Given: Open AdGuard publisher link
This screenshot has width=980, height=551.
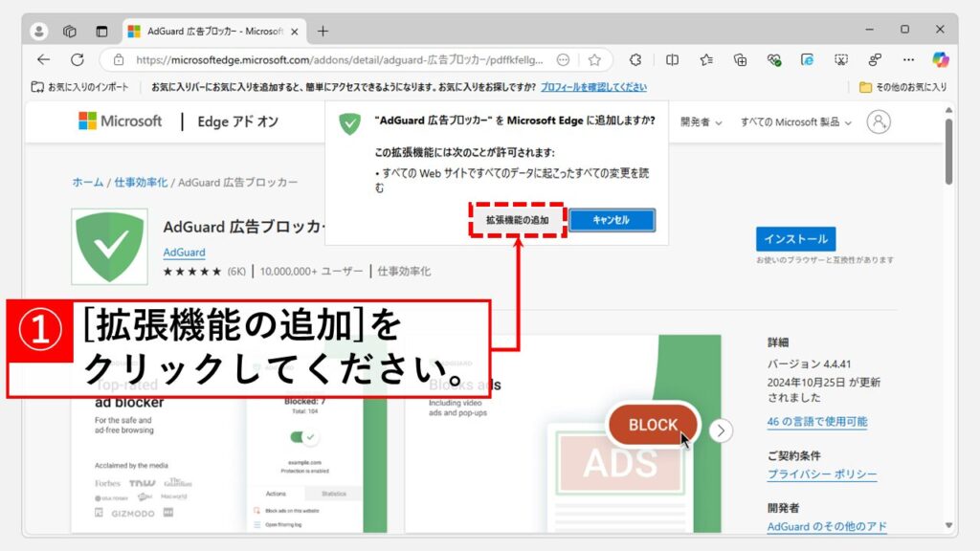Looking at the screenshot, I should [184, 252].
